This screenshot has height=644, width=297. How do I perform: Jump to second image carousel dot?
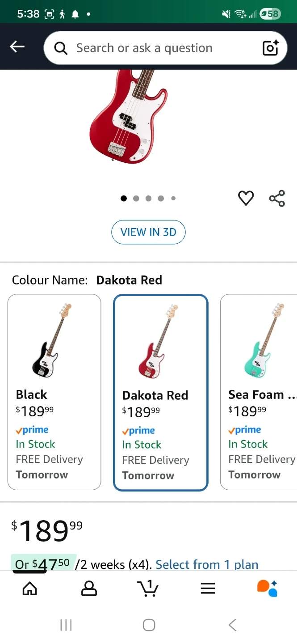click(x=136, y=199)
